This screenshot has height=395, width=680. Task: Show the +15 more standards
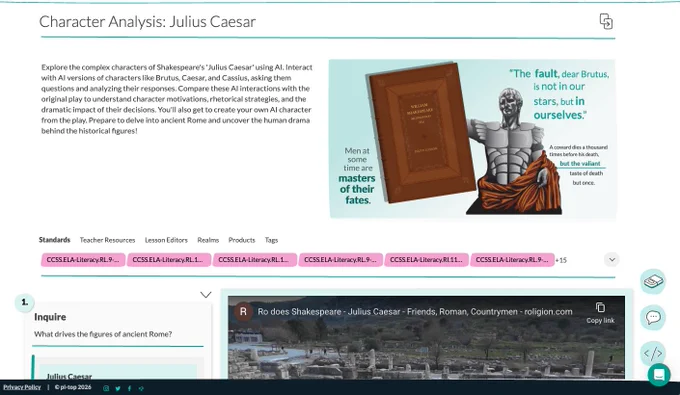pos(561,260)
